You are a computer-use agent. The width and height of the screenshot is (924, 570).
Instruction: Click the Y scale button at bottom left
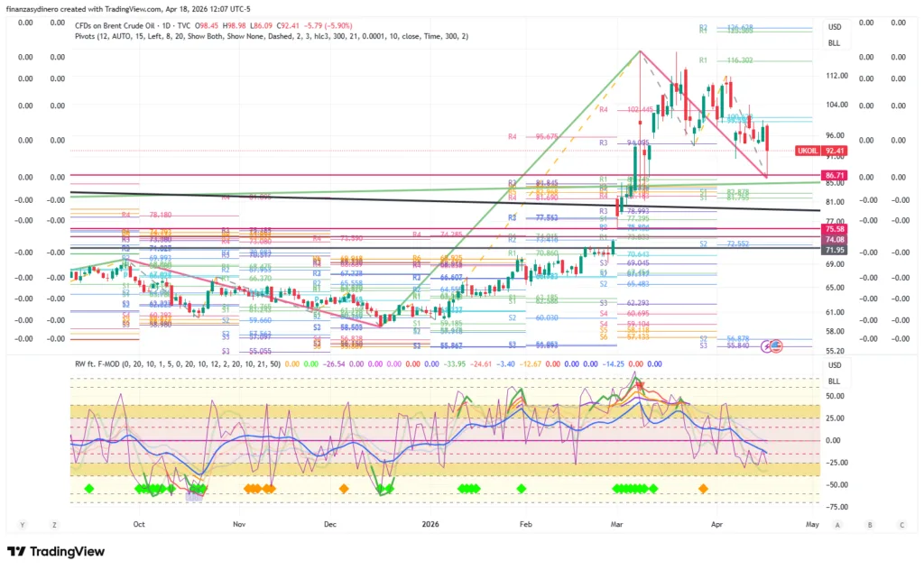point(21,524)
